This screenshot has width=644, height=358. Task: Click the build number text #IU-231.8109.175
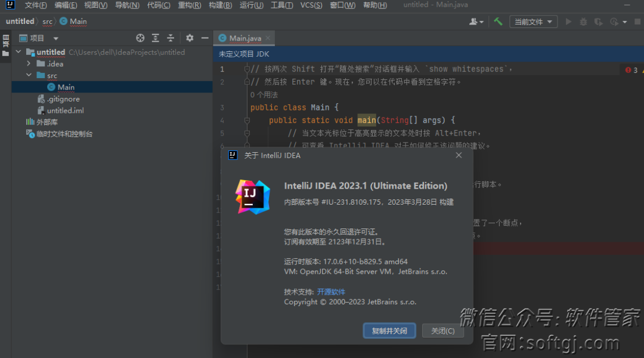click(x=351, y=202)
